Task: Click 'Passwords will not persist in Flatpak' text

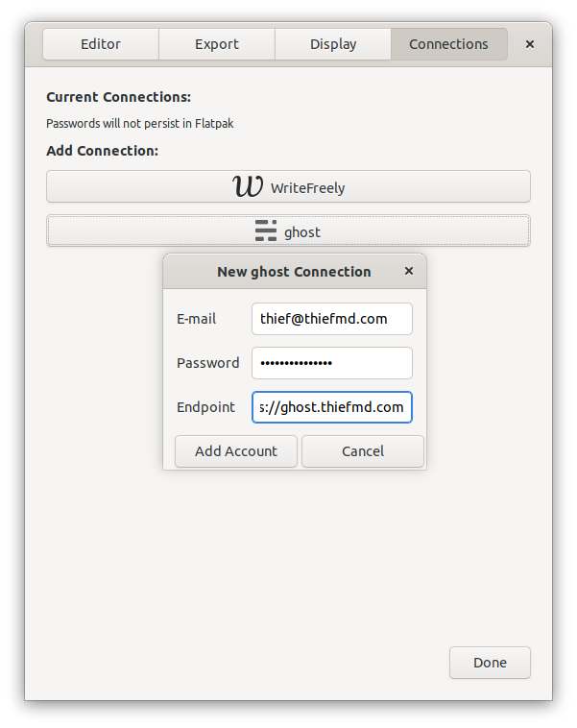Action: click(x=140, y=124)
